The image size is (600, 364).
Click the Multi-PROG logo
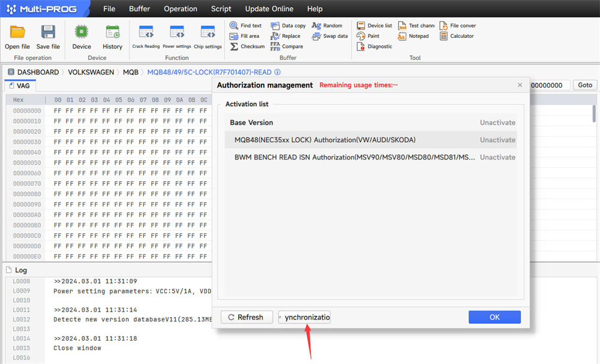[x=42, y=9]
